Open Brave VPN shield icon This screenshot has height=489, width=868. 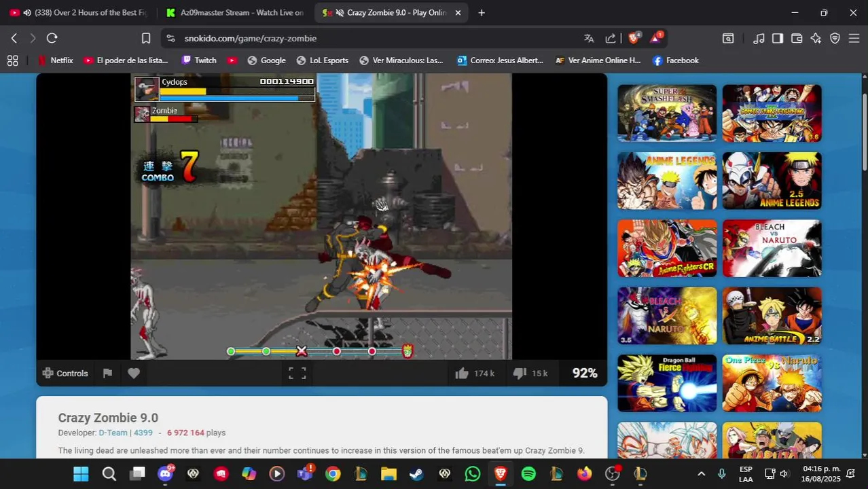click(x=835, y=39)
